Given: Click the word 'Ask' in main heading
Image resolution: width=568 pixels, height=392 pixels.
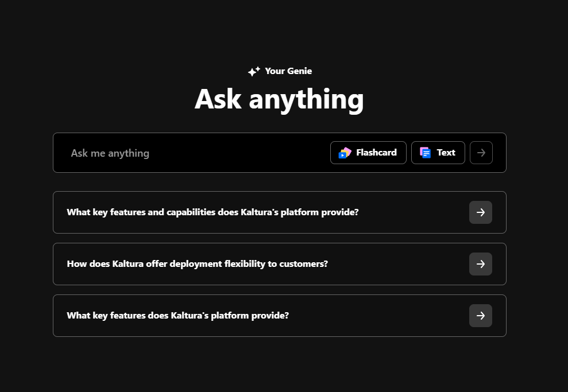Looking at the screenshot, I should pos(218,99).
